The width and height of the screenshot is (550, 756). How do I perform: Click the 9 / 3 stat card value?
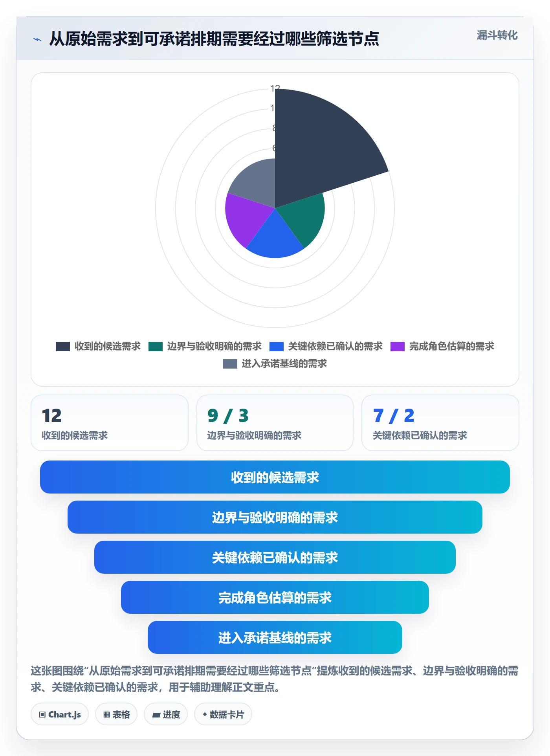coord(228,416)
